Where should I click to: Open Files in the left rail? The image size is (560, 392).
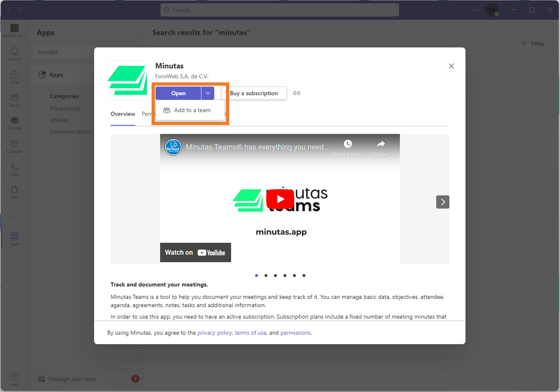[x=14, y=192]
